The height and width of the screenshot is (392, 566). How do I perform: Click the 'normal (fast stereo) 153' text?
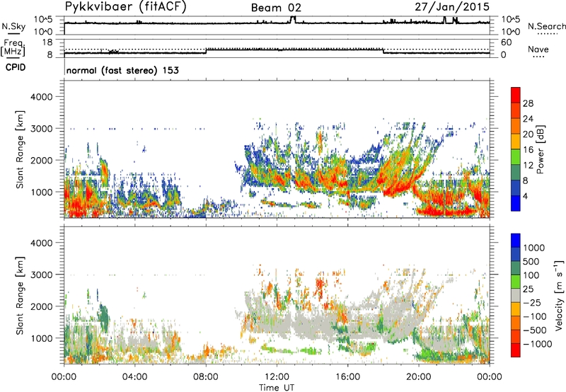pos(122,70)
